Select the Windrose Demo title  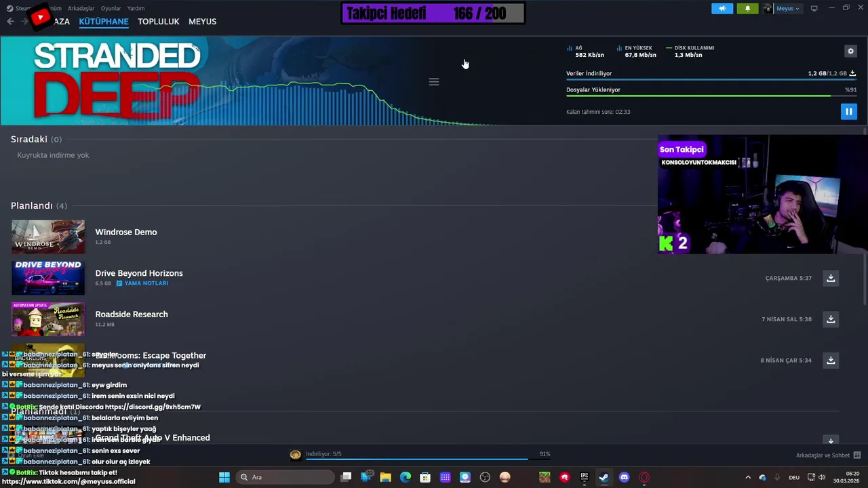point(126,232)
